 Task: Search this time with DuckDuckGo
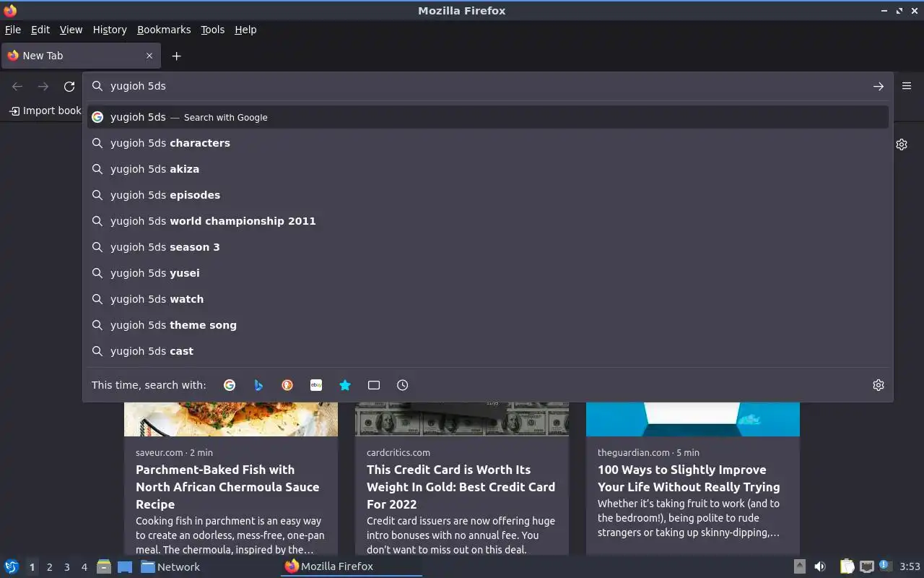tap(287, 385)
